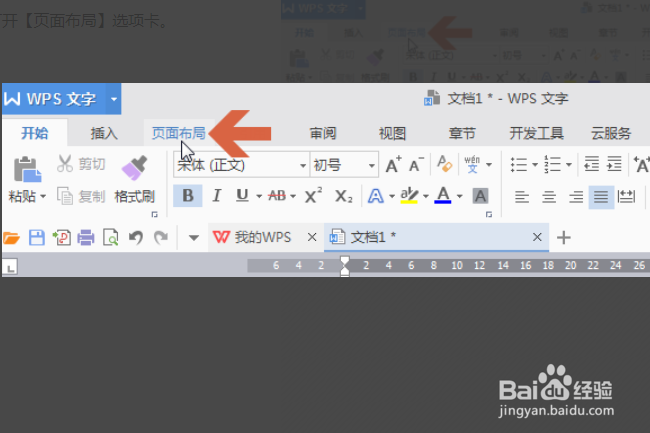Open the 页面布局 ribbon tab
Viewport: 650px width, 433px height.
[x=179, y=133]
